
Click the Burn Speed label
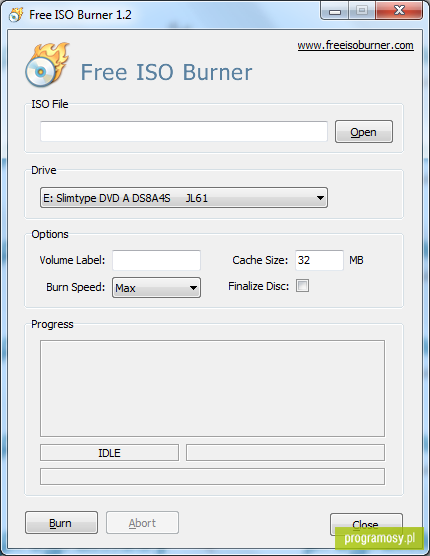pyautogui.click(x=76, y=287)
